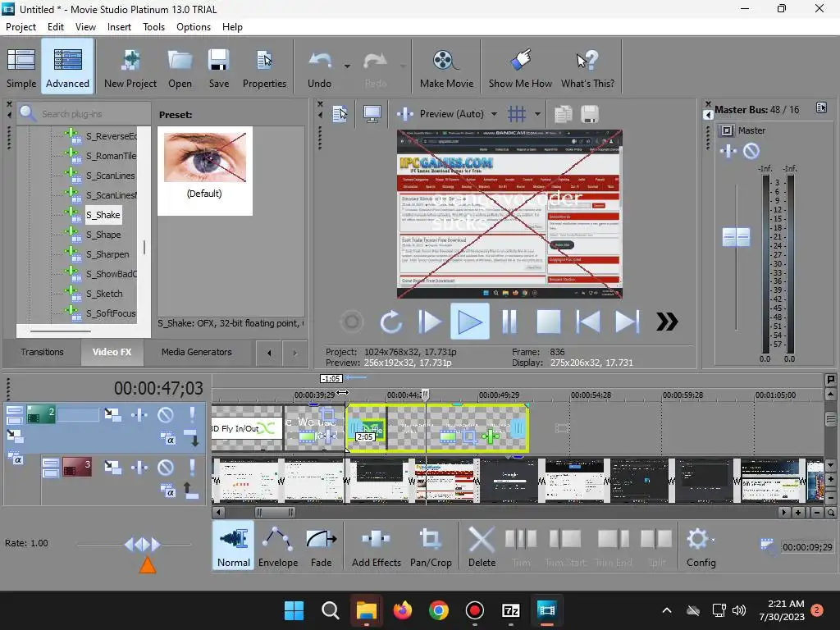The height and width of the screenshot is (630, 840).
Task: Switch to Simple editing mode
Action: 21,67
